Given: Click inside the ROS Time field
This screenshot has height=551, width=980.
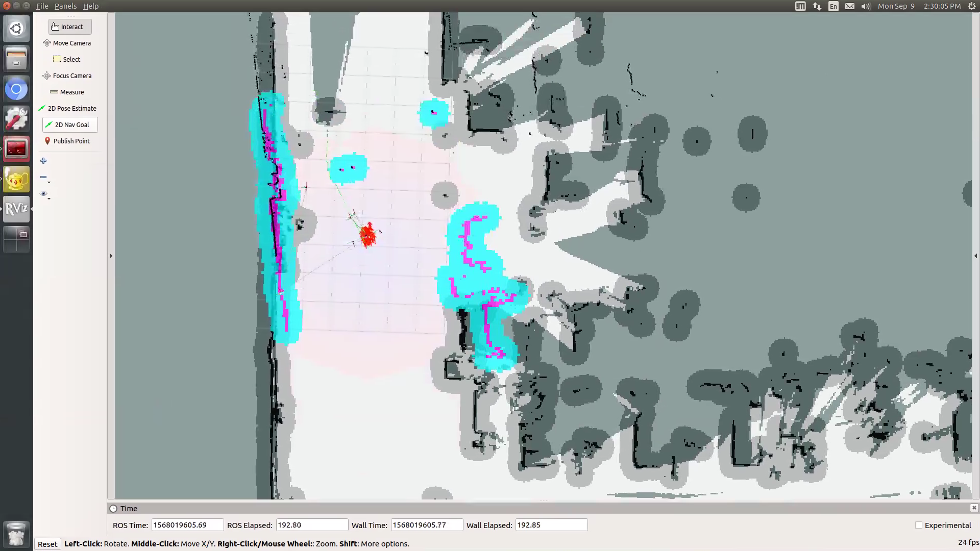Looking at the screenshot, I should [x=187, y=524].
